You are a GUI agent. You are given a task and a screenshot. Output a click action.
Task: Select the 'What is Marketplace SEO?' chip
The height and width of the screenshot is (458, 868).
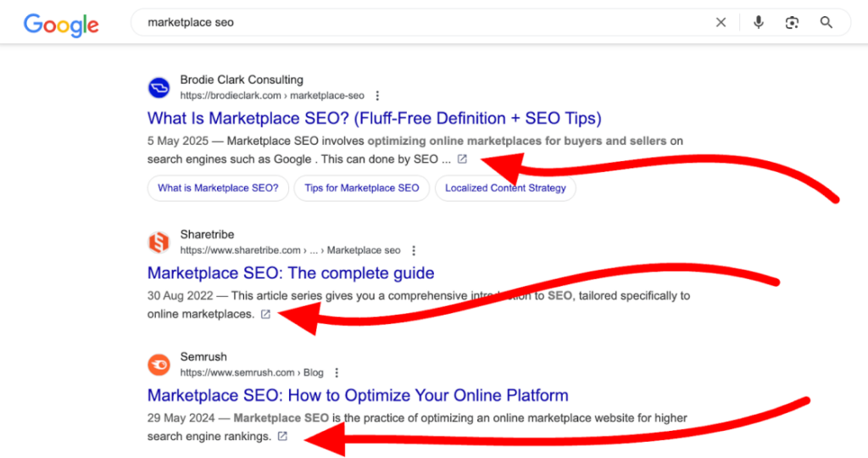(218, 188)
